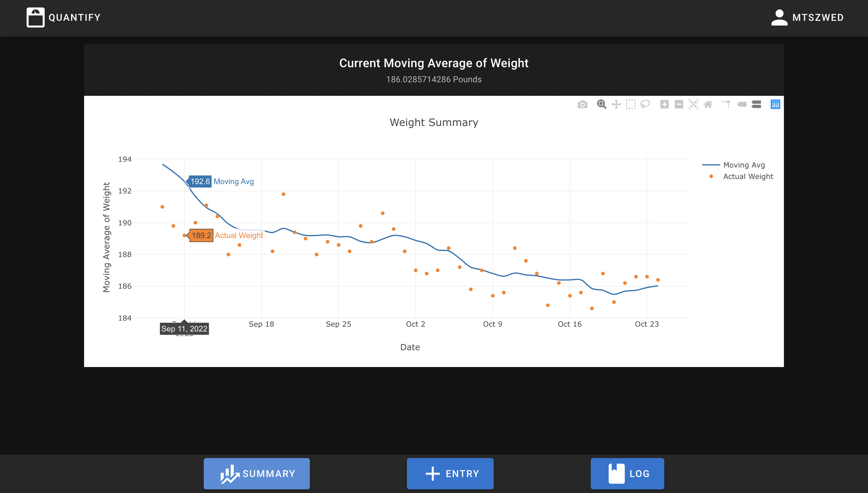The image size is (868, 493).
Task: Enable show closest data on hover
Action: 742,104
